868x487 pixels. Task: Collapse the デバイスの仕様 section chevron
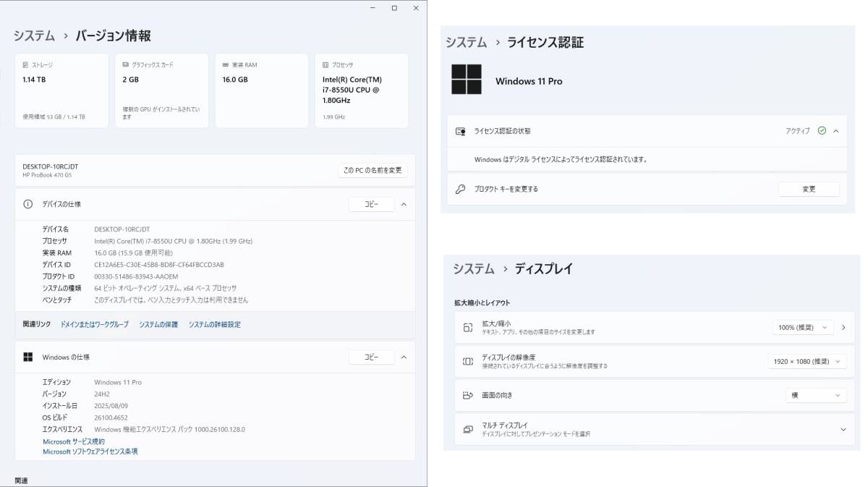(404, 204)
